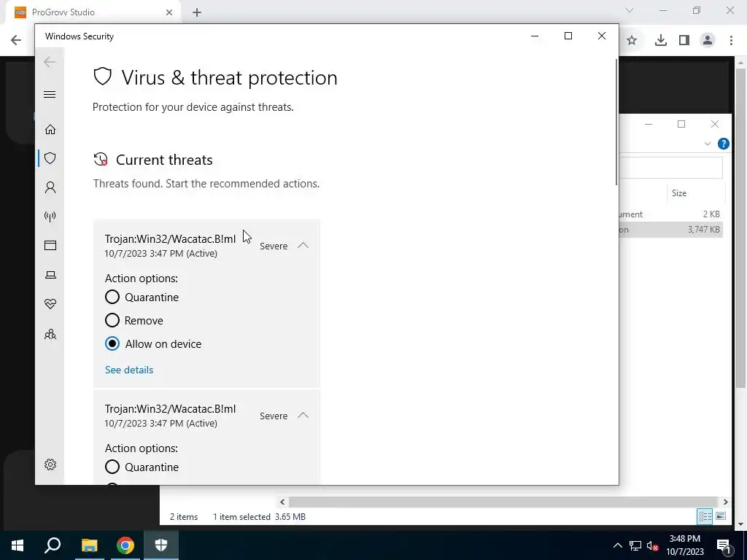Bookmark this page with star icon
Viewport: 747px width, 560px height.
(632, 41)
